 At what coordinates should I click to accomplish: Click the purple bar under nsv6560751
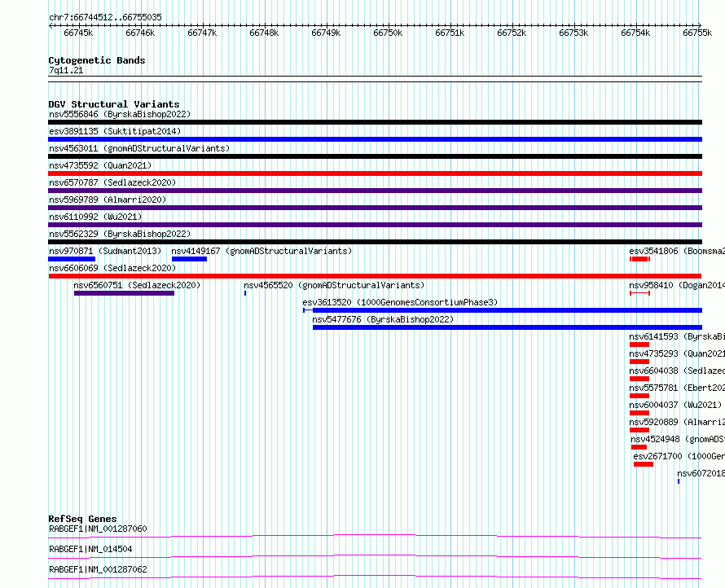125,293
